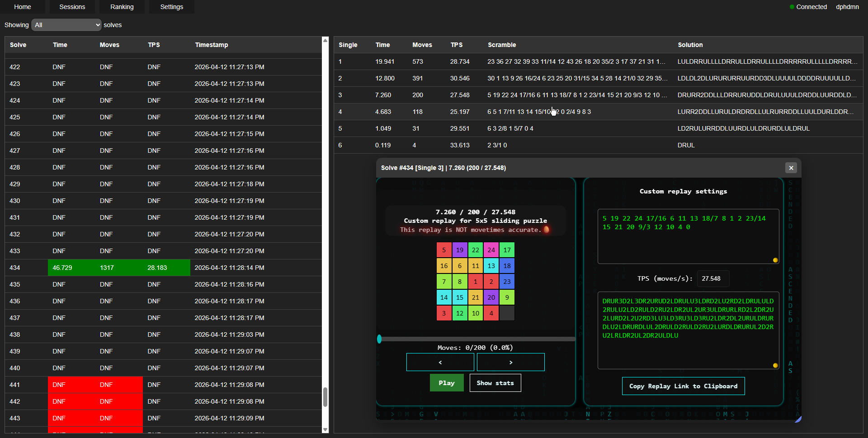This screenshot has height=438, width=868.
Task: Close the Solve #434 replay dialog
Action: click(791, 168)
